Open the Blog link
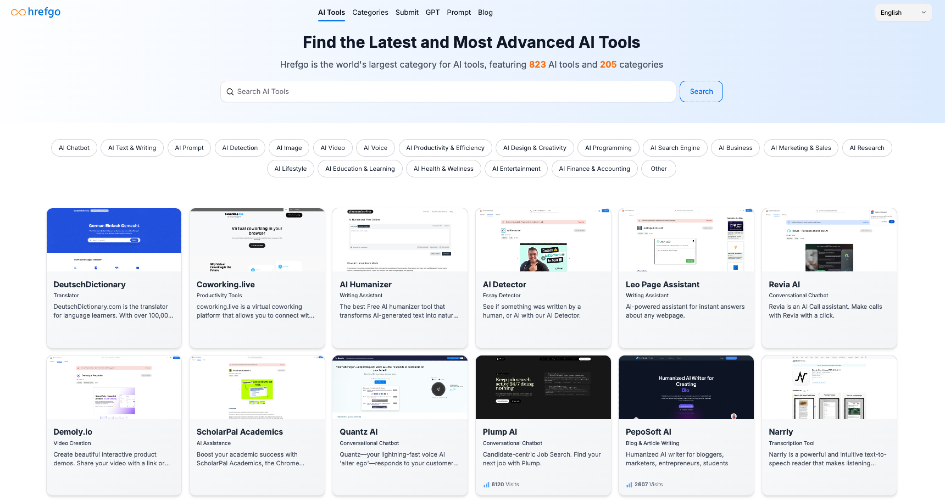Image resolution: width=945 pixels, height=500 pixels. (485, 12)
